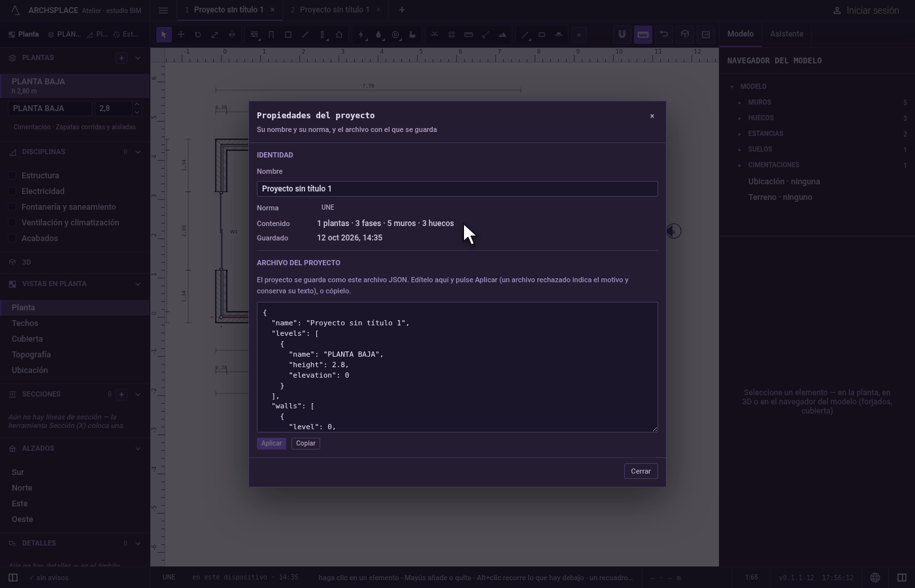Enable the Estructura discipline checkbox

[12, 176]
